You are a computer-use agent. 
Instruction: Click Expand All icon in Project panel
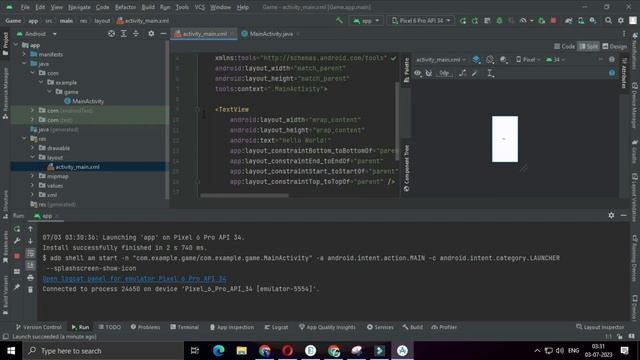click(x=124, y=34)
